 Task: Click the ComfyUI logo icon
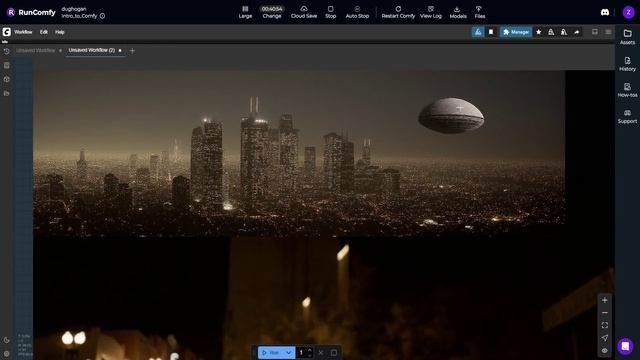pos(7,32)
